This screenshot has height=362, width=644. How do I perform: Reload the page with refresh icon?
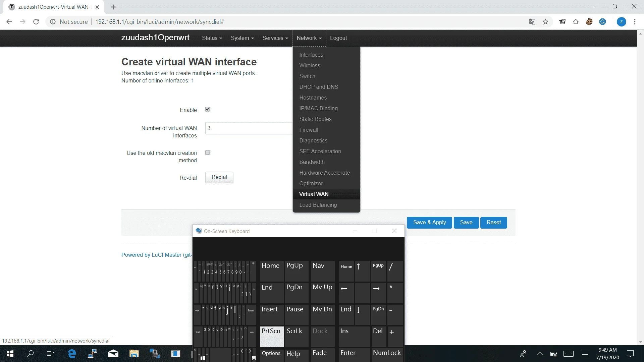[x=36, y=22]
